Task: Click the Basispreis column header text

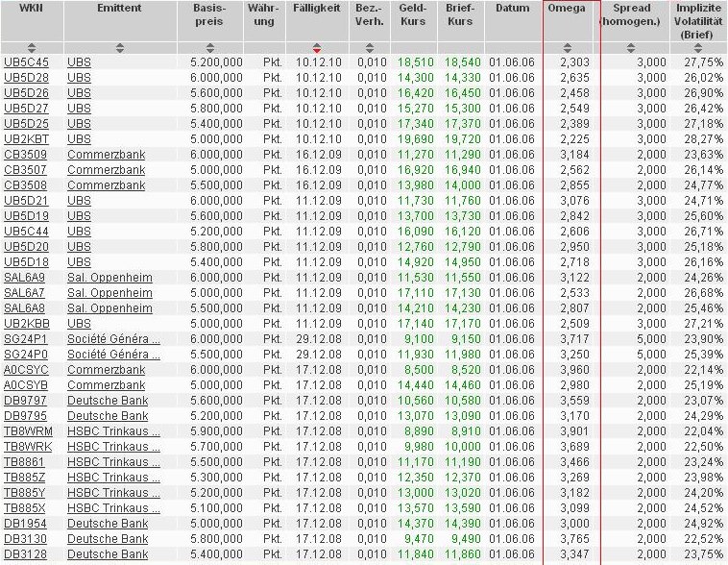Action: click(x=209, y=14)
